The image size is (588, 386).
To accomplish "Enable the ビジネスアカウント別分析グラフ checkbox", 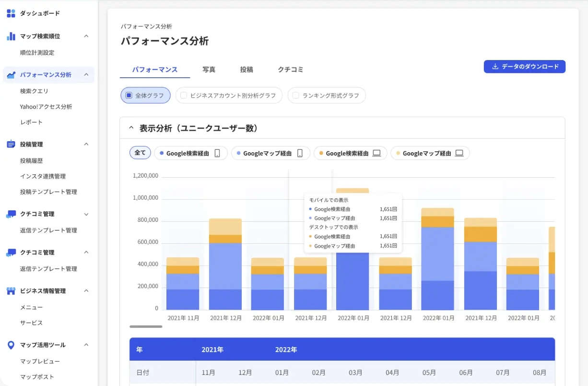I will 184,96.
